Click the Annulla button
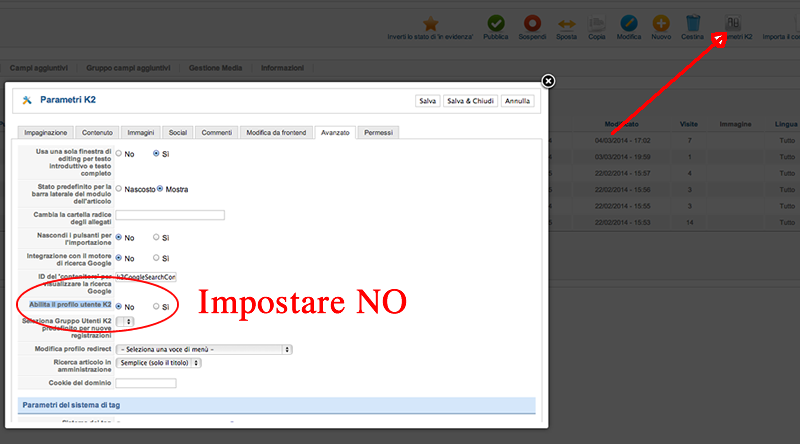800x444 pixels. (x=517, y=101)
